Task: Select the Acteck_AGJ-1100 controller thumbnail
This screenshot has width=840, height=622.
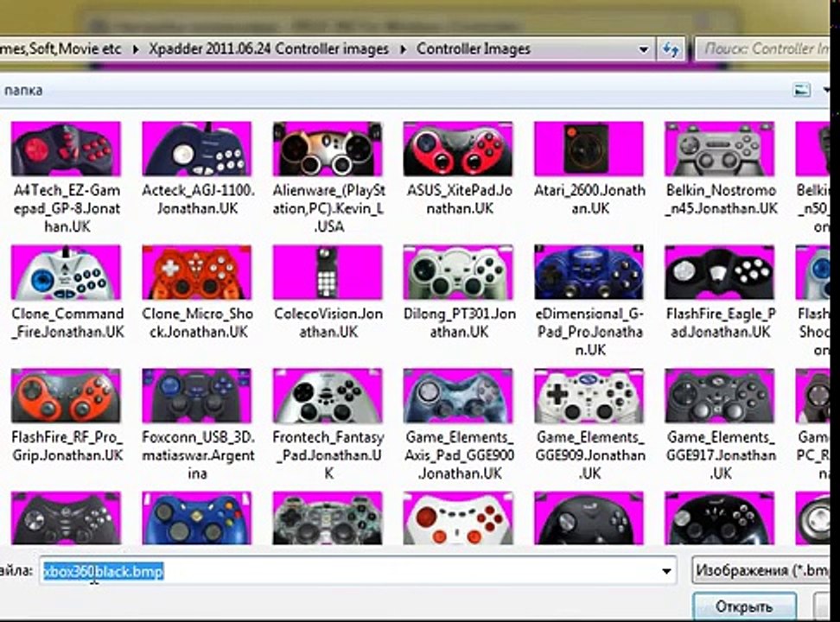Action: tap(197, 149)
